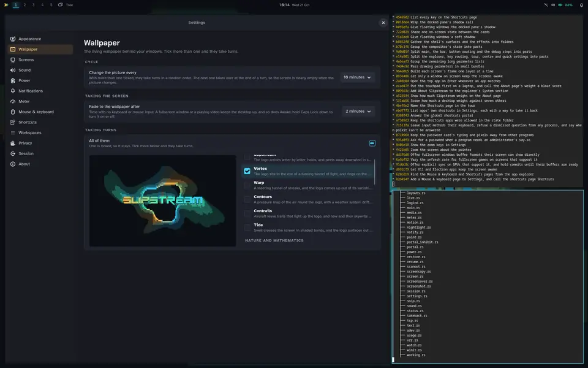Viewport: 588px width, 368px height.
Task: Open the Appearance settings icon
Action: (x=13, y=39)
